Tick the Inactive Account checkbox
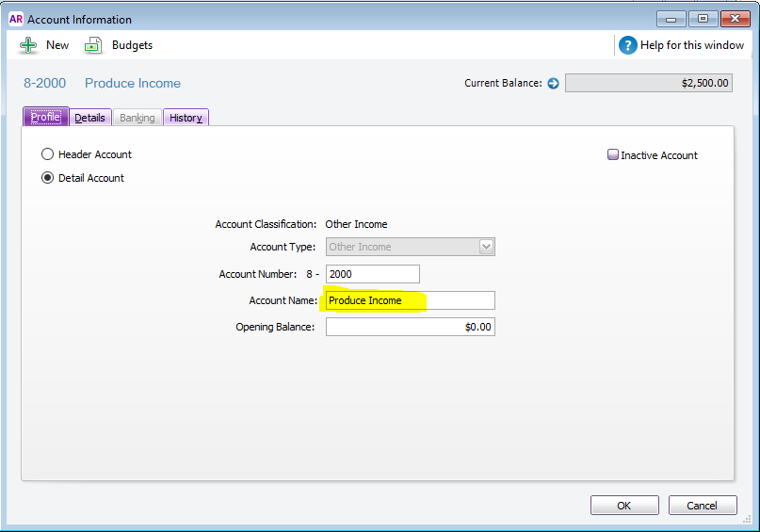The height and width of the screenshot is (532, 760). pyautogui.click(x=613, y=155)
